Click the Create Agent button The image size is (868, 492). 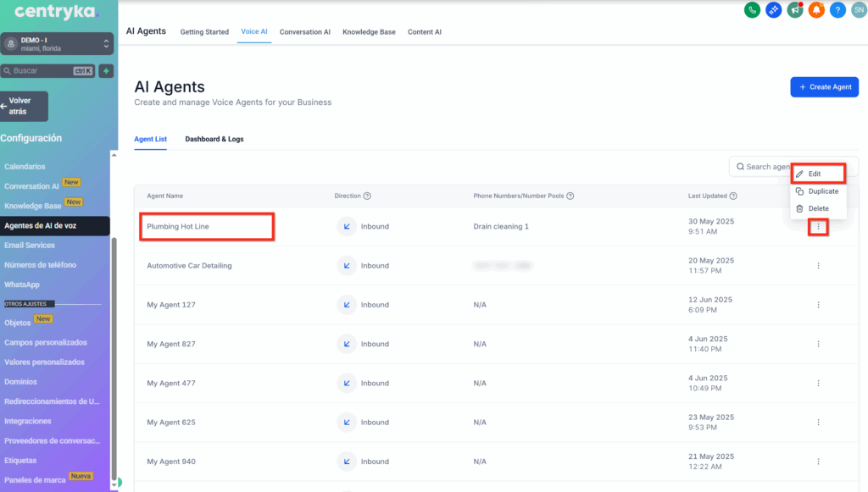tap(824, 87)
